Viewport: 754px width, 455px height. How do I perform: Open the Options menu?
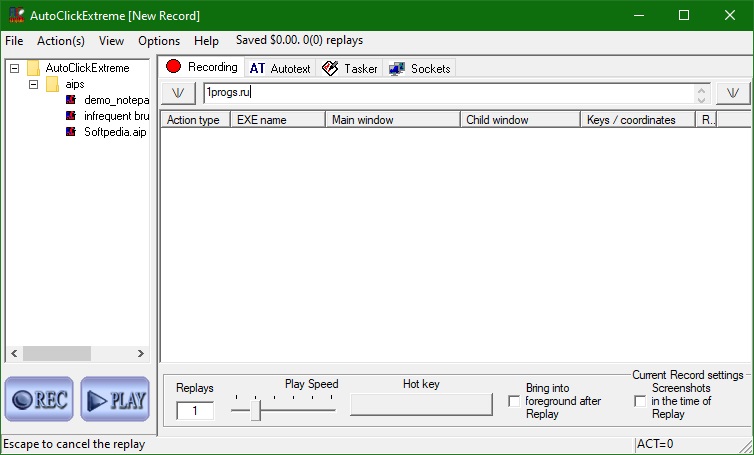(x=159, y=41)
